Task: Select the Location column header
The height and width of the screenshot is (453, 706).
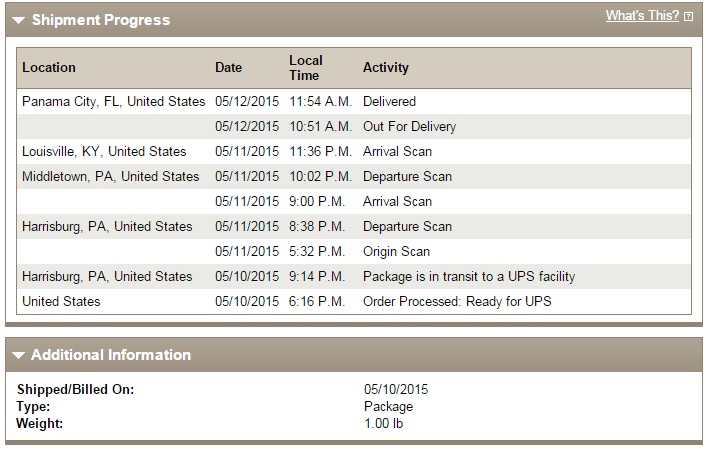Action: coord(49,68)
